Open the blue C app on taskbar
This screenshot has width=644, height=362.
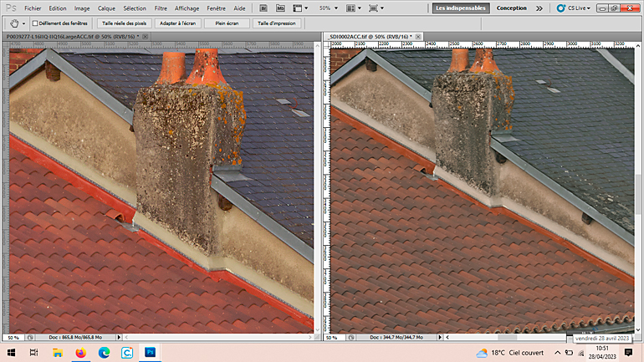click(127, 353)
